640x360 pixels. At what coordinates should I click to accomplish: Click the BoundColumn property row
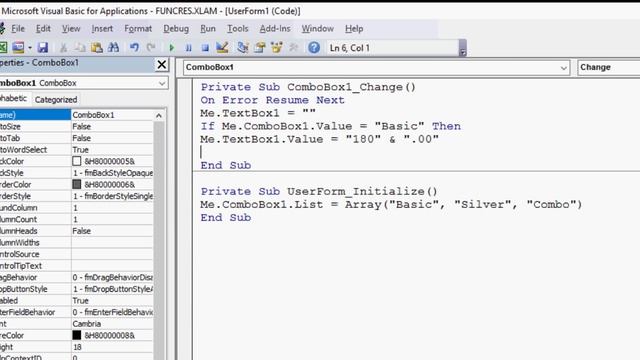76,208
